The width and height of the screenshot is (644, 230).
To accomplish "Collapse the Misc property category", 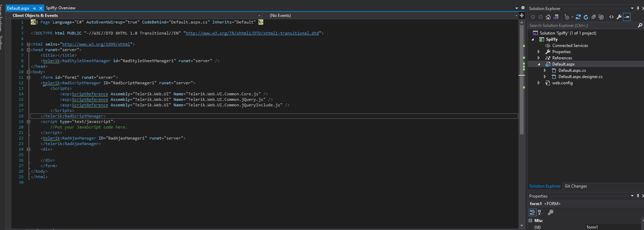I will [x=531, y=221].
